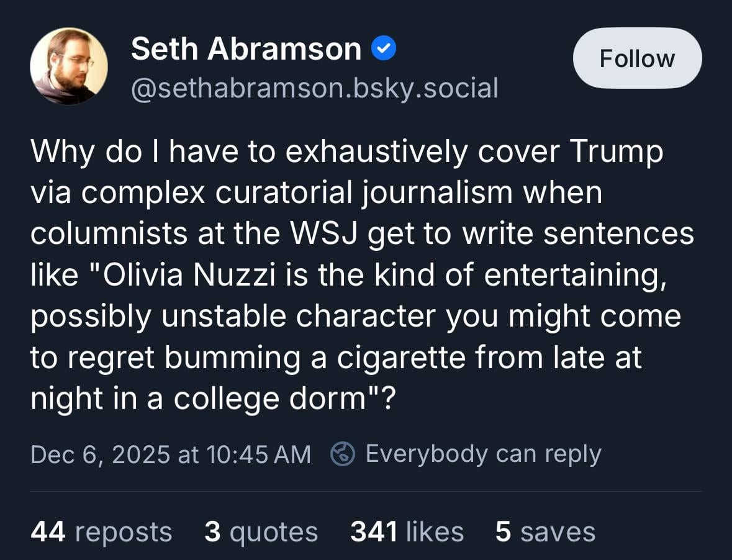
Task: Click the "Everybody can reply" label
Action: tap(483, 454)
